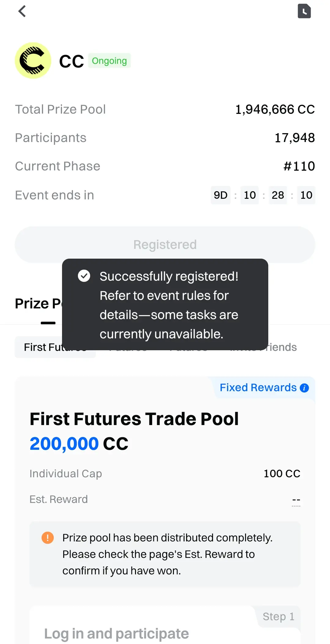Tap the CC token logo

33,60
